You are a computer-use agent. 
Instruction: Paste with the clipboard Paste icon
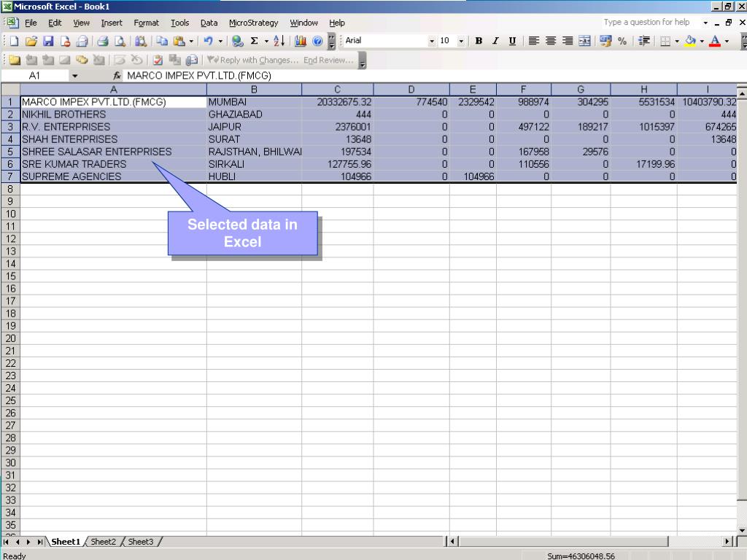click(x=179, y=41)
